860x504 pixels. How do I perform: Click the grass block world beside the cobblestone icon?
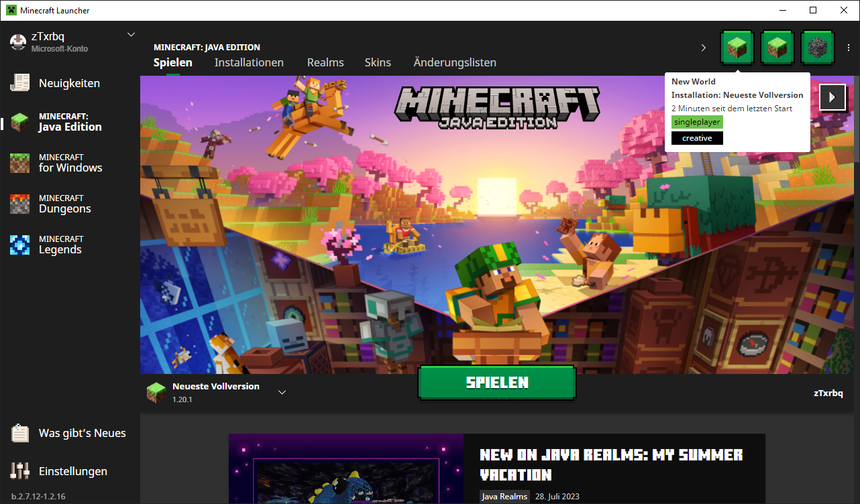(x=777, y=48)
